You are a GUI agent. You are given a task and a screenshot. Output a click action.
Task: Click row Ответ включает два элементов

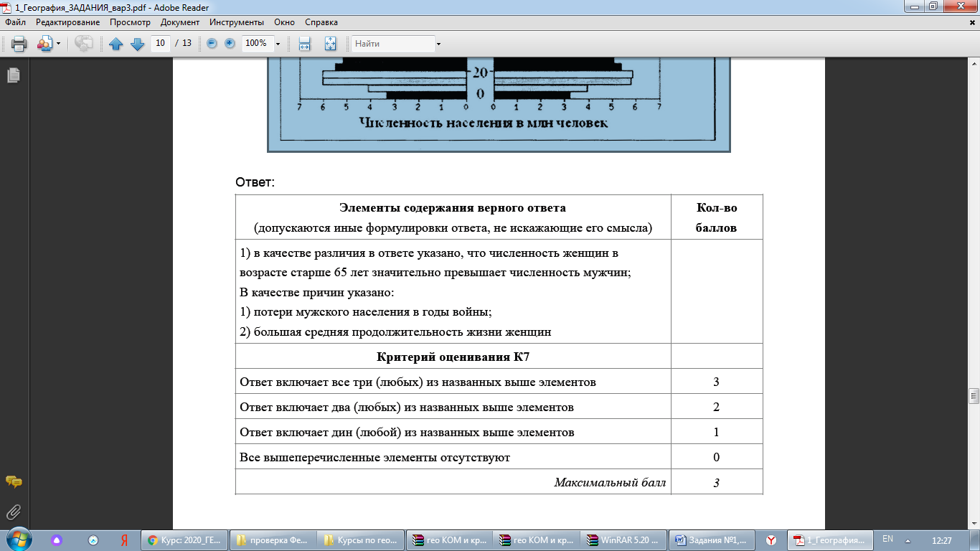coord(453,407)
